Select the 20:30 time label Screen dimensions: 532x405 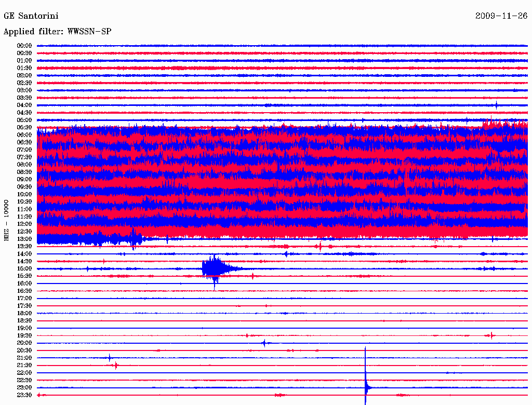[24, 350]
